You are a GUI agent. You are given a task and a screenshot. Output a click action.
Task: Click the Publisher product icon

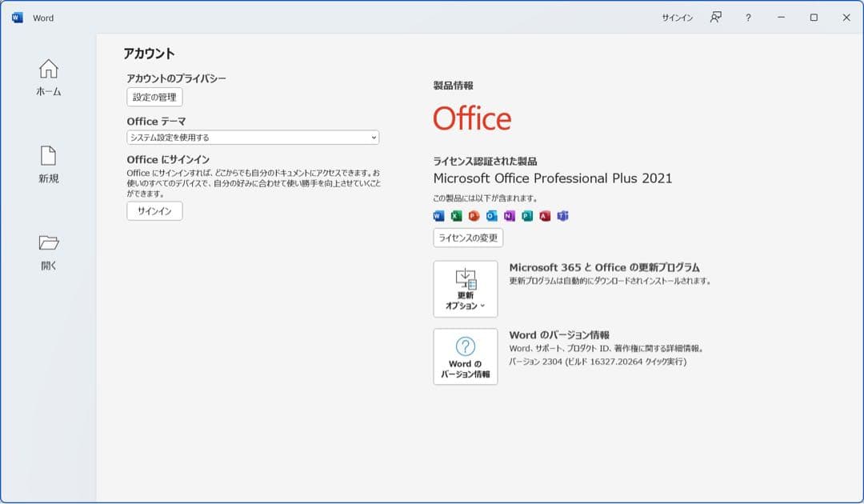[528, 215]
